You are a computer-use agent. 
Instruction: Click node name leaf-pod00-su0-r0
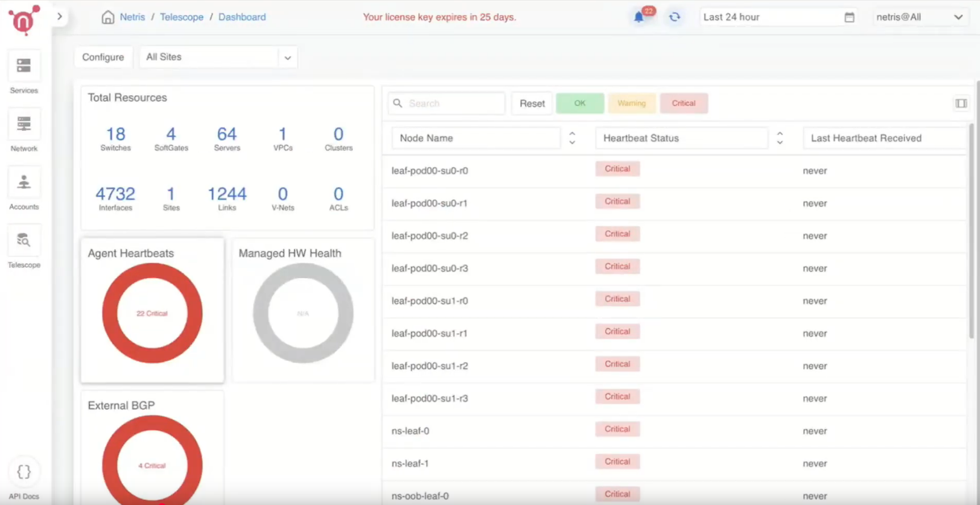coord(430,171)
